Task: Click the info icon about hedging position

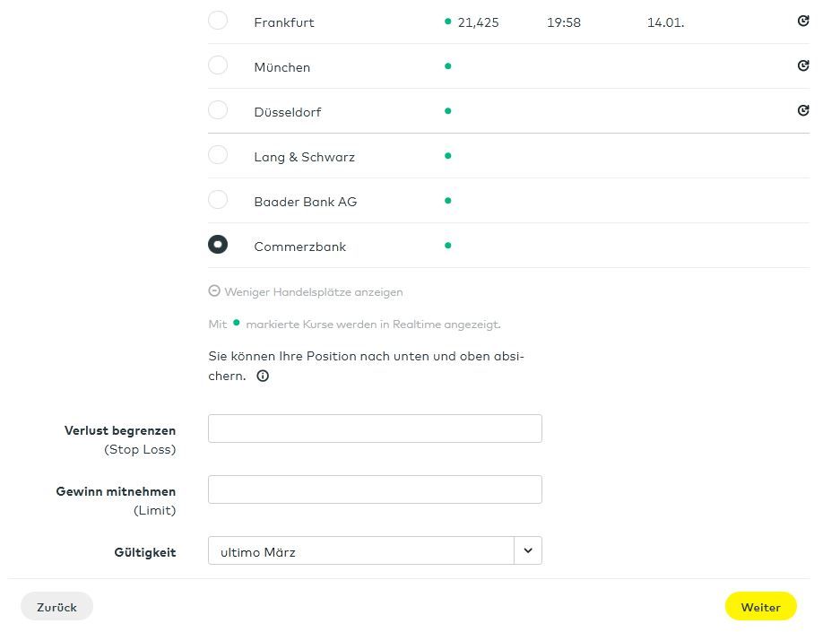Action: pyautogui.click(x=263, y=377)
